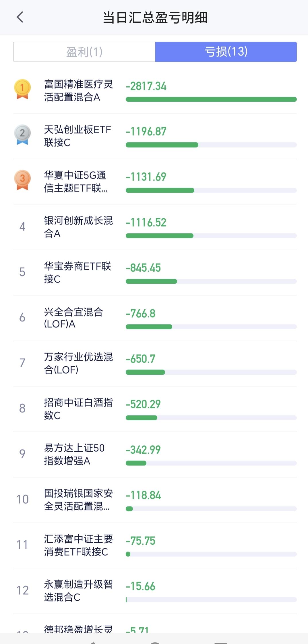Select 银河创新成长混合A entry
Screen dimensions: 308x644
tap(78, 227)
